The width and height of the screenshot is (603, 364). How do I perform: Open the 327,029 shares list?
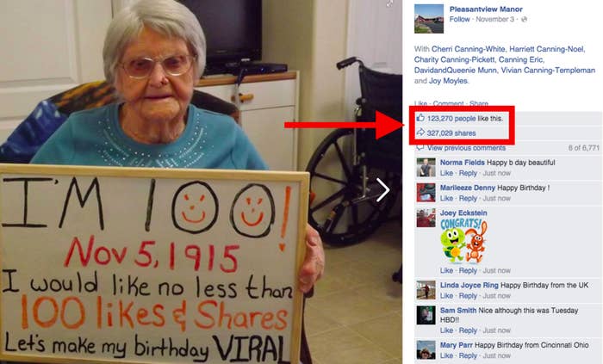pyautogui.click(x=451, y=133)
